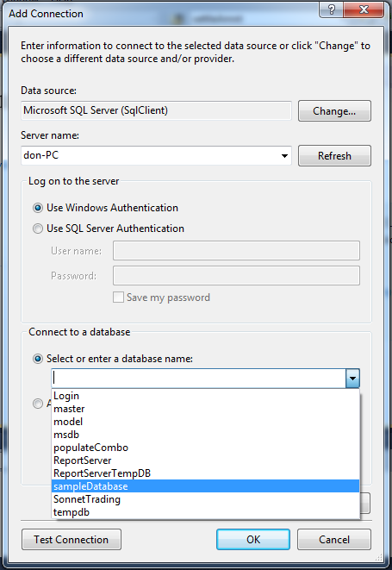Screen dimensions: 392x570
Task: Expand the Server name dropdown arrow
Action: (x=284, y=156)
